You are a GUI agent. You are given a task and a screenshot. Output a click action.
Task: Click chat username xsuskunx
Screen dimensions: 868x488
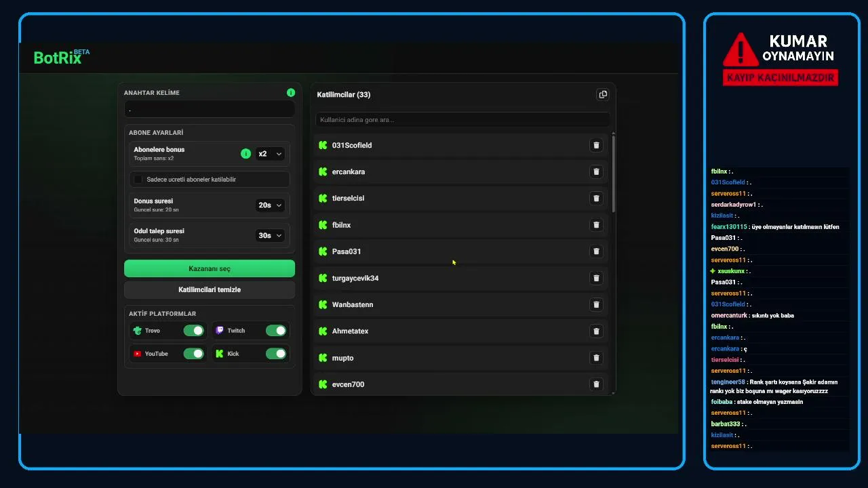coord(731,271)
